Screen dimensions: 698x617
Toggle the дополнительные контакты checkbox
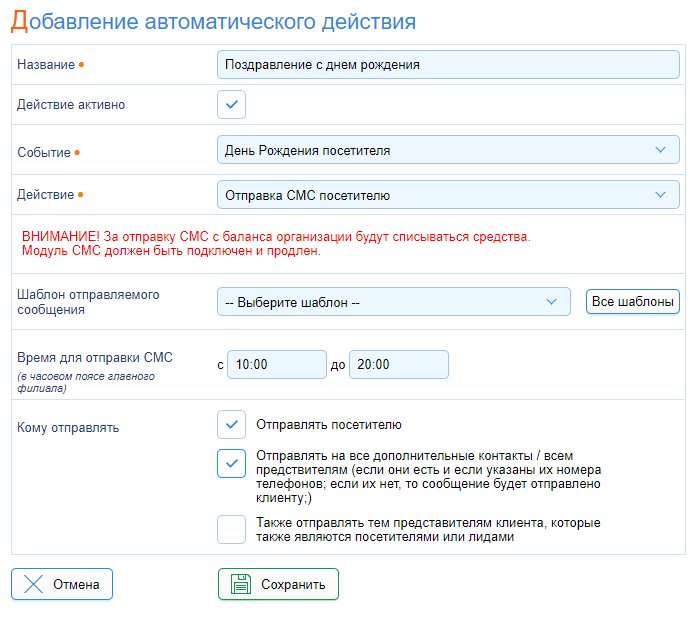(x=231, y=463)
